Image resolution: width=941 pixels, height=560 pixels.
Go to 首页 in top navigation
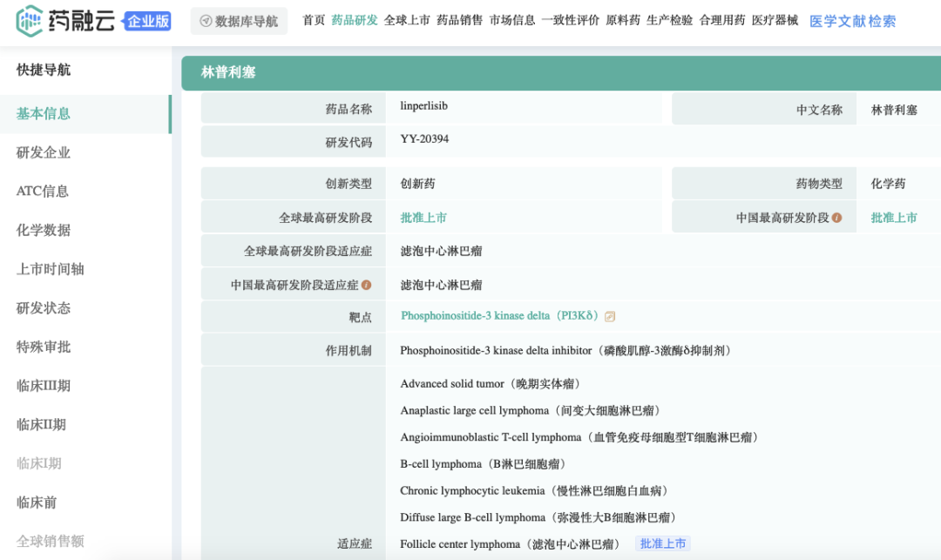tap(314, 20)
